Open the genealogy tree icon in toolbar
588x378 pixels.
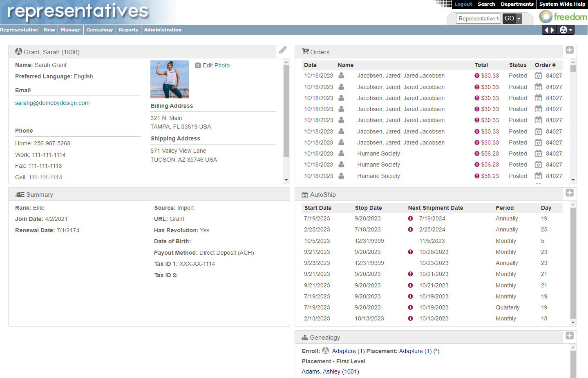point(563,30)
